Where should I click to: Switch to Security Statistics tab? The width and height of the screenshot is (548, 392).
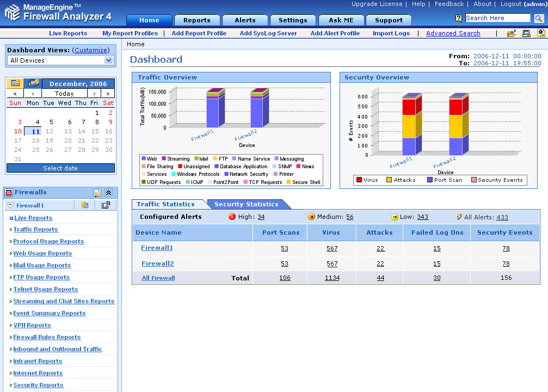pos(247,204)
